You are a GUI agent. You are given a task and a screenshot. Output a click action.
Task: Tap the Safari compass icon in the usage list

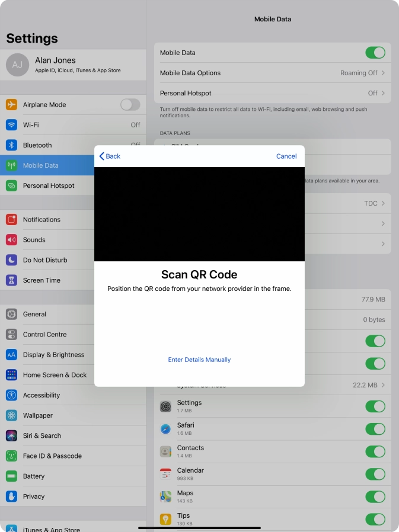(x=166, y=429)
